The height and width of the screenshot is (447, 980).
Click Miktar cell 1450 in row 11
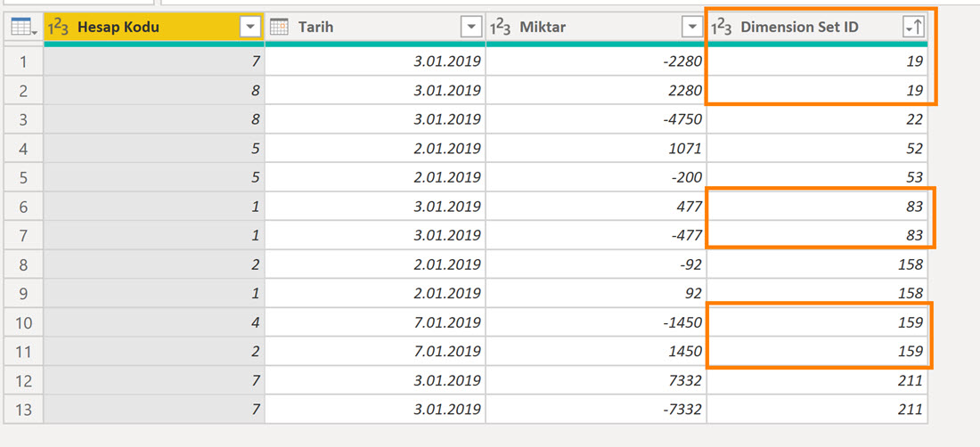click(597, 352)
